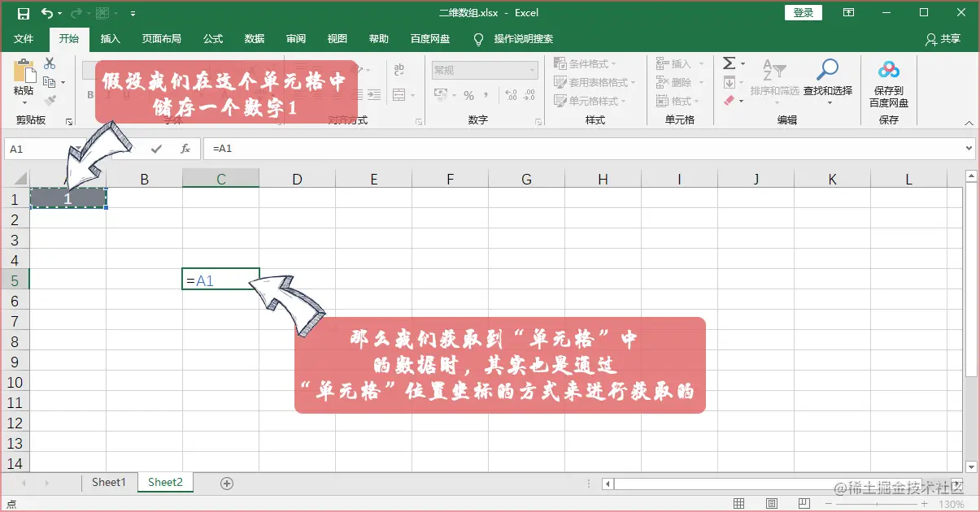Click the Fill down arrow icon
This screenshot has height=512, width=980.
[729, 82]
